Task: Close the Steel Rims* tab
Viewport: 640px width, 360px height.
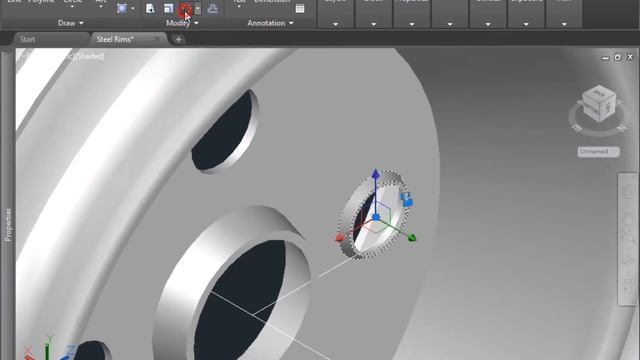Action: (157, 39)
